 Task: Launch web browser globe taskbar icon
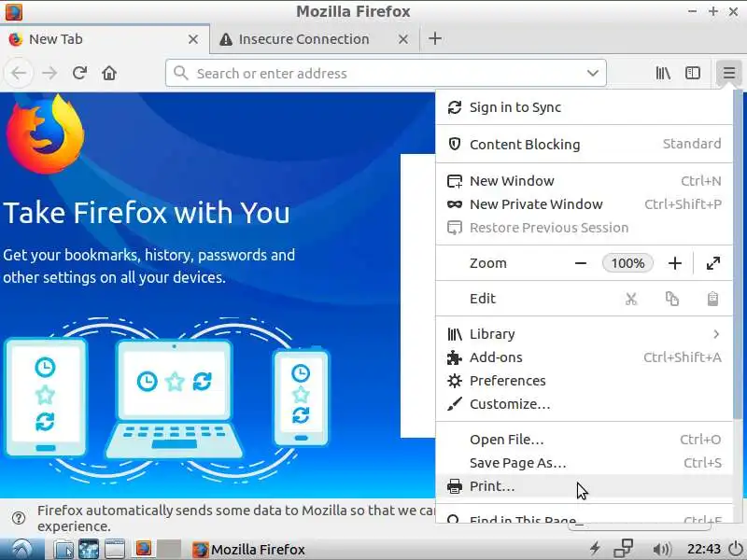[89, 549]
